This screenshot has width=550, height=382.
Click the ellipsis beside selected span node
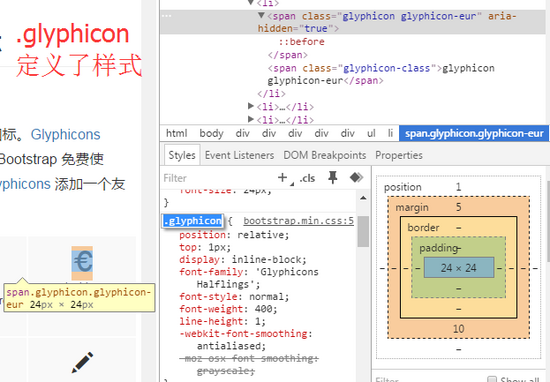[x=166, y=16]
